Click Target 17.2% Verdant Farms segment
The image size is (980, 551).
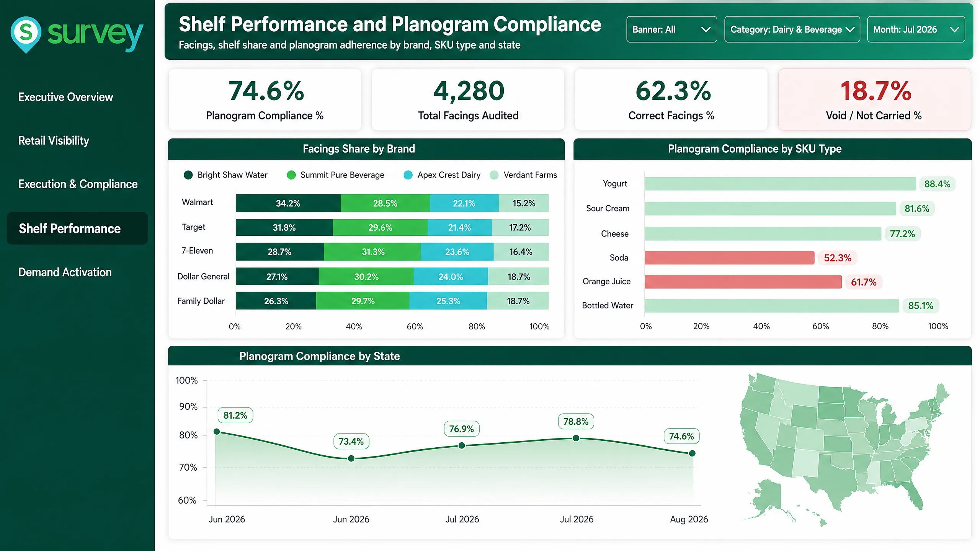(520, 228)
